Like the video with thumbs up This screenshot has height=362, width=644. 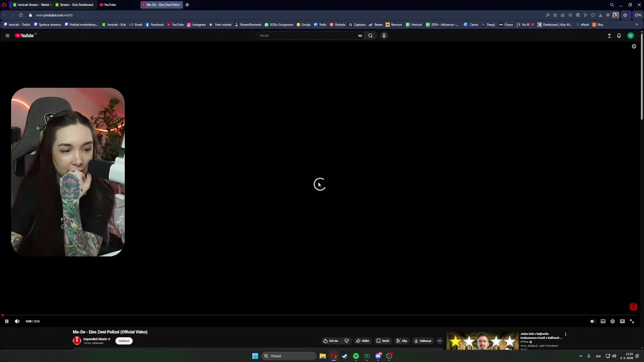[331, 341]
